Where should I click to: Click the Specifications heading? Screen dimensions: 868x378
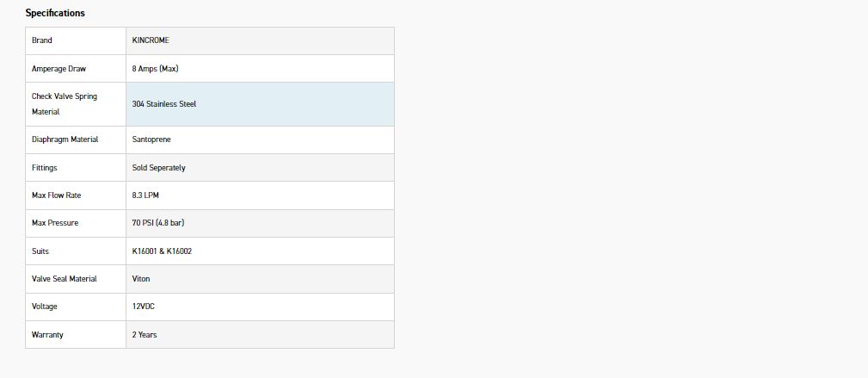point(55,13)
